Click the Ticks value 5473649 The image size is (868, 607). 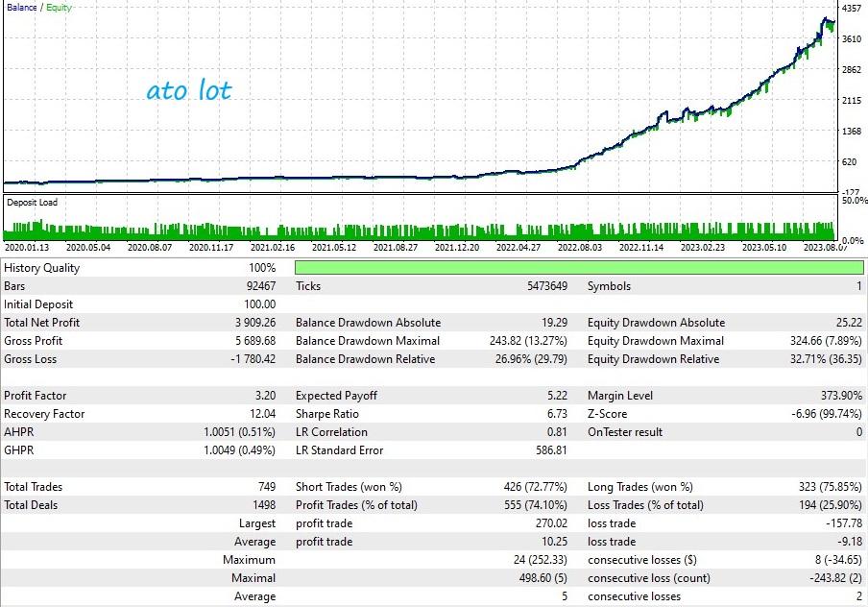coord(542,286)
